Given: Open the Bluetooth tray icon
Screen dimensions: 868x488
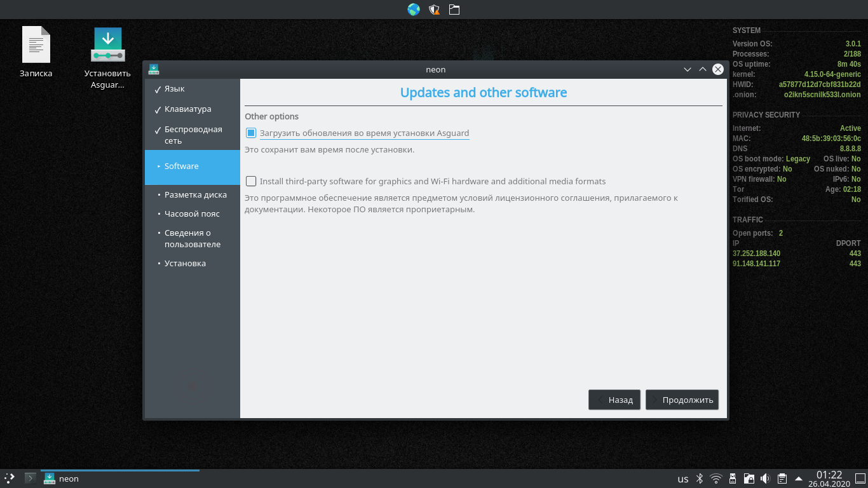Looking at the screenshot, I should coord(700,479).
